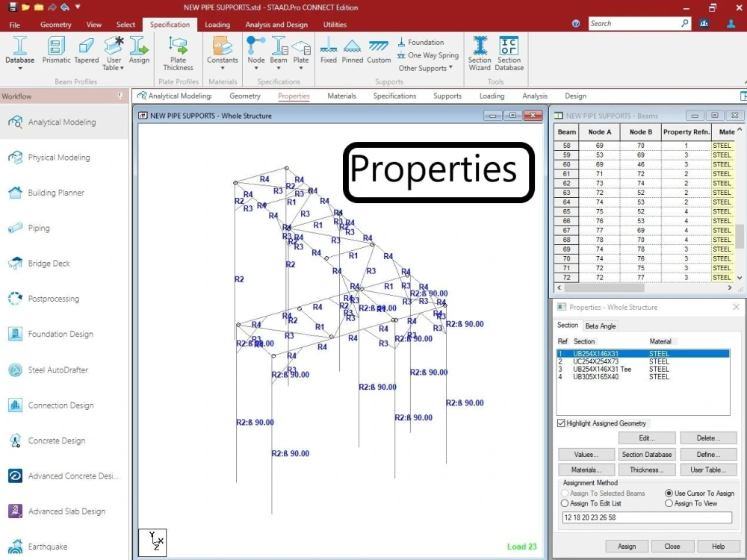The height and width of the screenshot is (560, 747).
Task: Select One Way Spring support
Action: click(x=428, y=55)
